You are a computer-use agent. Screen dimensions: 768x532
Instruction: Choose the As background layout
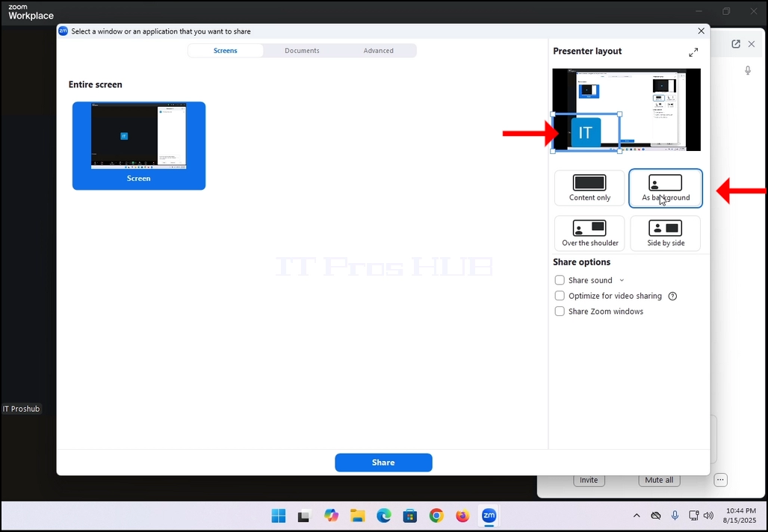tap(666, 188)
